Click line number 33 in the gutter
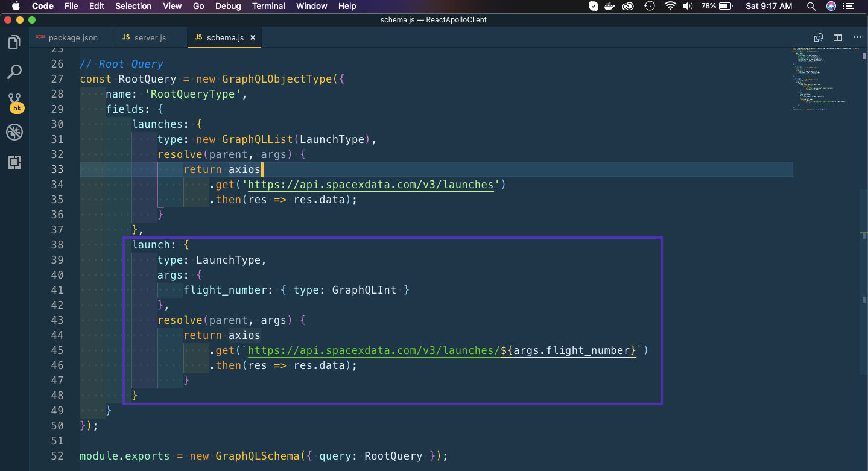The width and height of the screenshot is (868, 471). click(57, 169)
